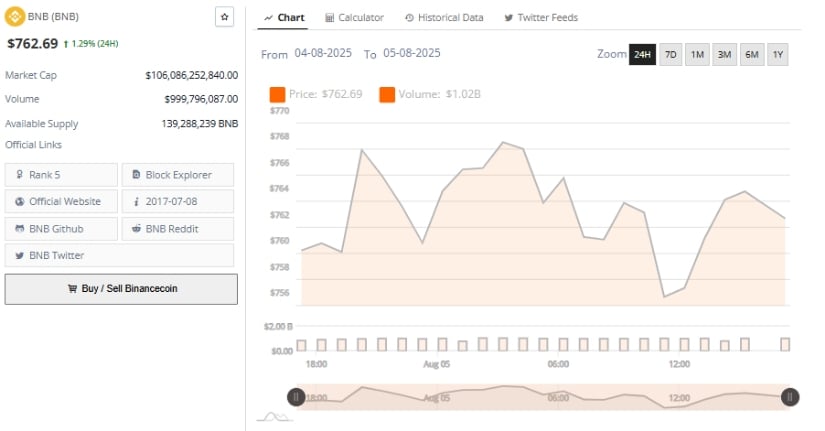Click the Calculator tab icon
The image size is (825, 431).
click(329, 18)
